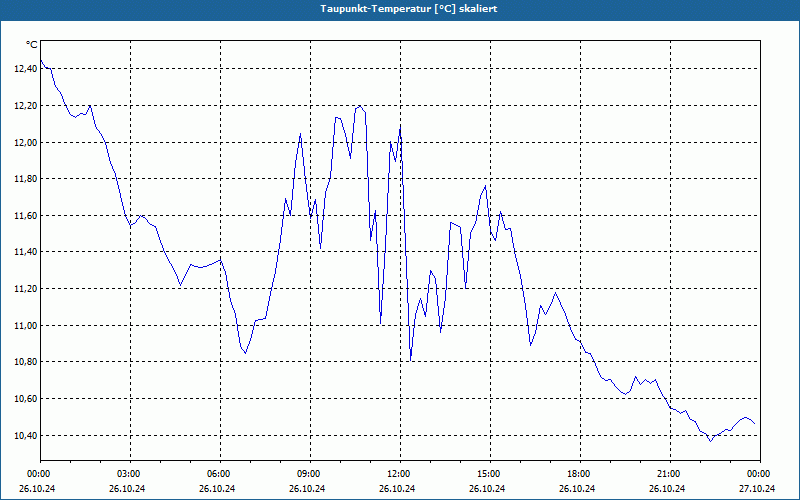The image size is (800, 500).
Task: Click the 06:00 time axis label
Action: [x=220, y=474]
